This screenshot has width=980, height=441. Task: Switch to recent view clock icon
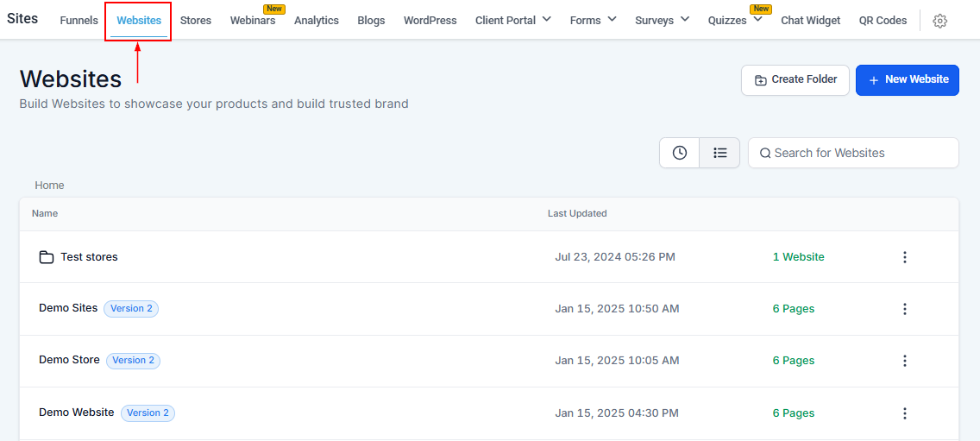pos(680,153)
